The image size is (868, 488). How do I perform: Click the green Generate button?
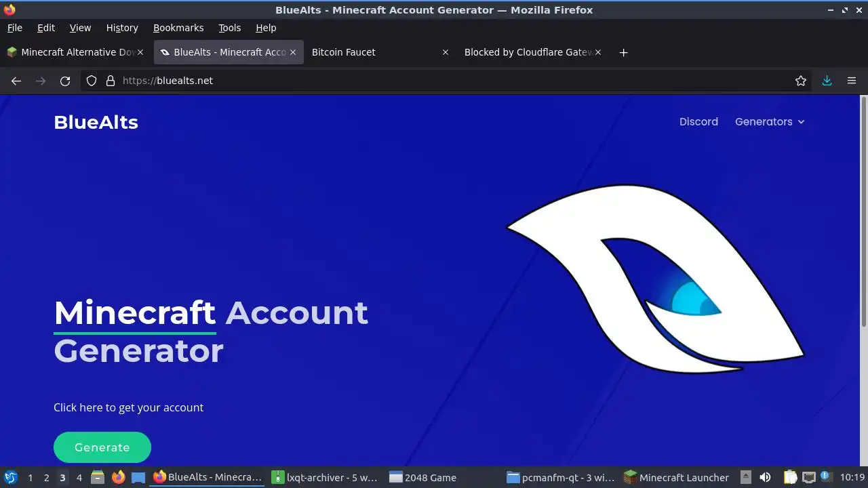pyautogui.click(x=102, y=447)
